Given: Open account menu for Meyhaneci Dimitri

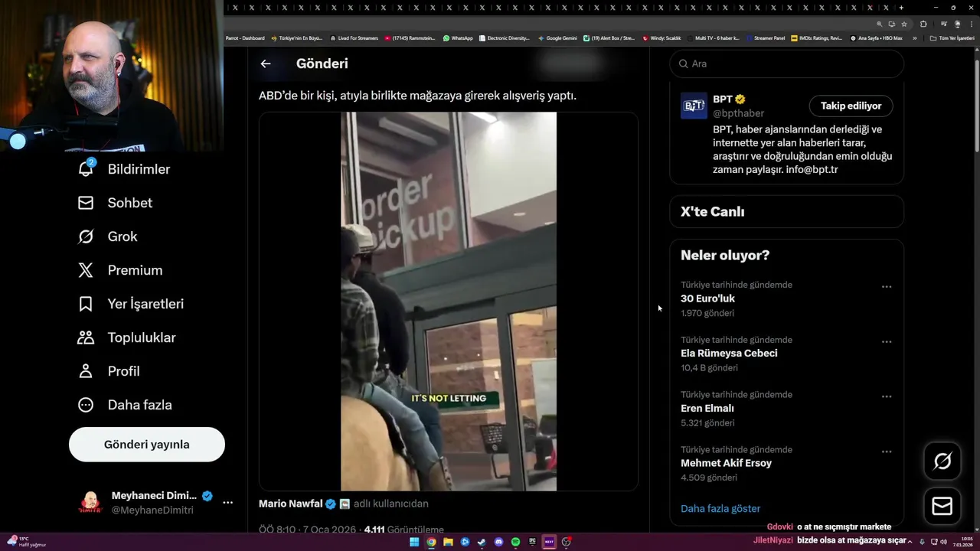Looking at the screenshot, I should point(227,502).
